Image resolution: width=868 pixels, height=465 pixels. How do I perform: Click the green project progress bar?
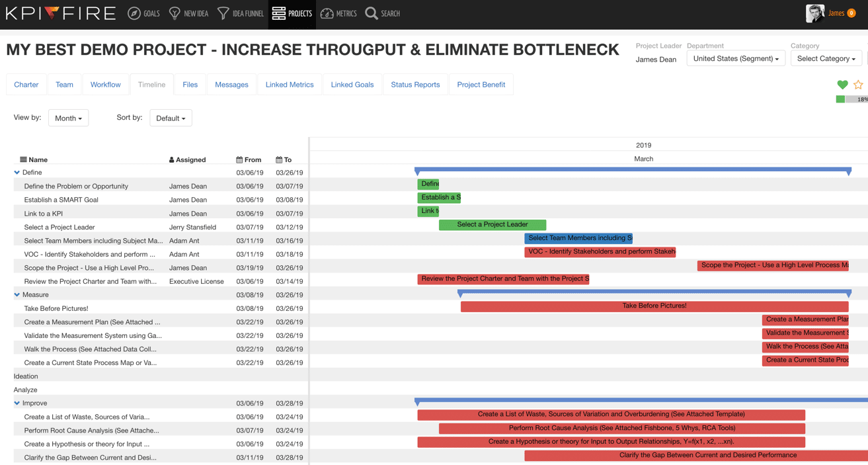tap(840, 99)
